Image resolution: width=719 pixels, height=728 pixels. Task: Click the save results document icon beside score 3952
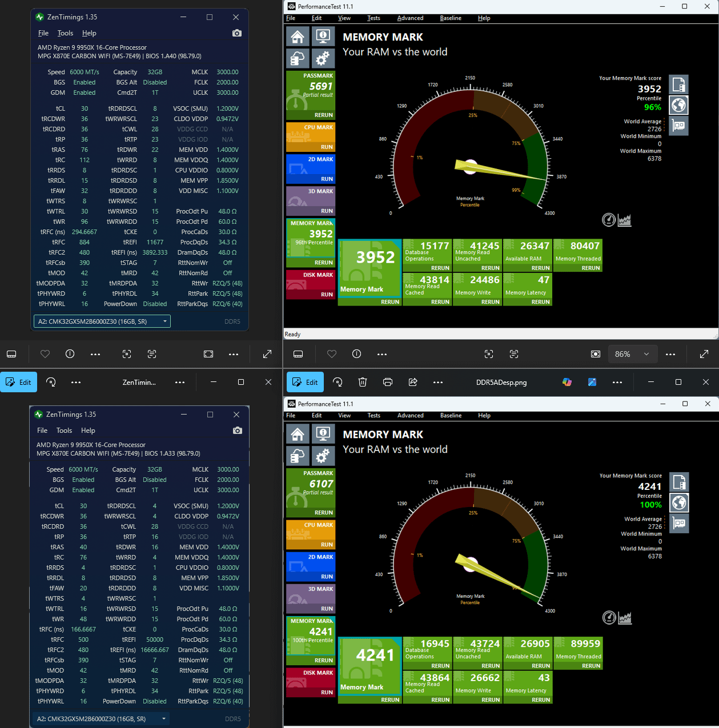point(678,85)
